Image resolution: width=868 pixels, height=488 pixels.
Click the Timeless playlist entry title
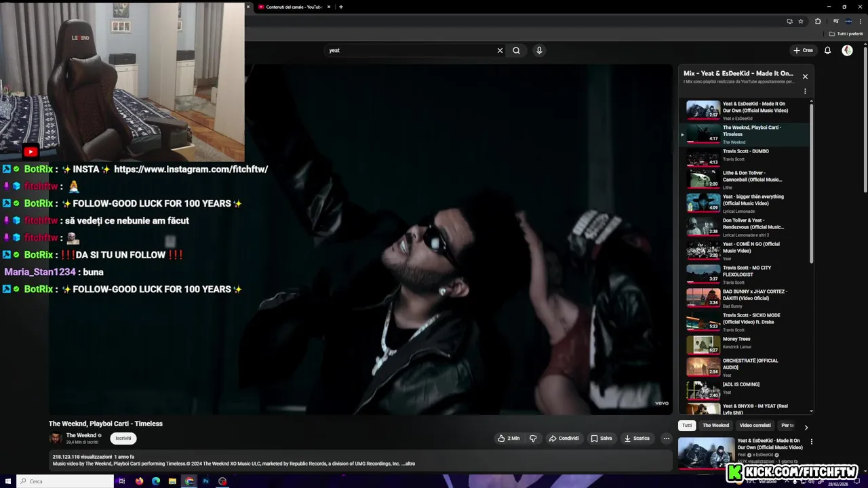coord(751,131)
